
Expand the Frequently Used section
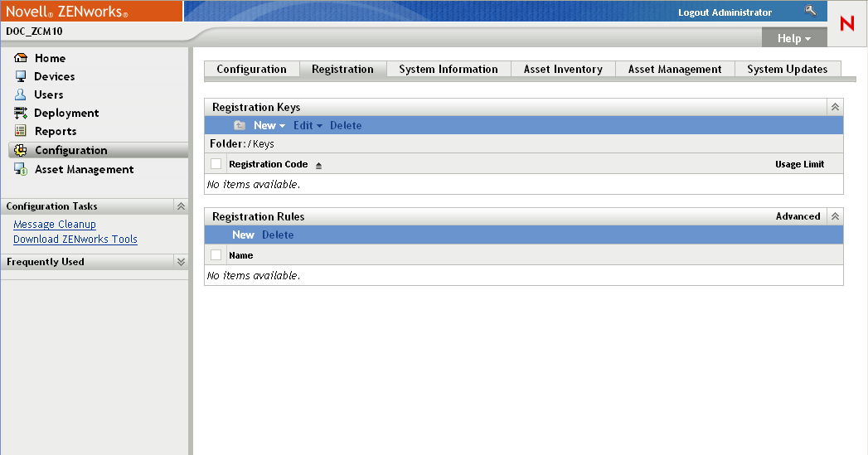181,262
